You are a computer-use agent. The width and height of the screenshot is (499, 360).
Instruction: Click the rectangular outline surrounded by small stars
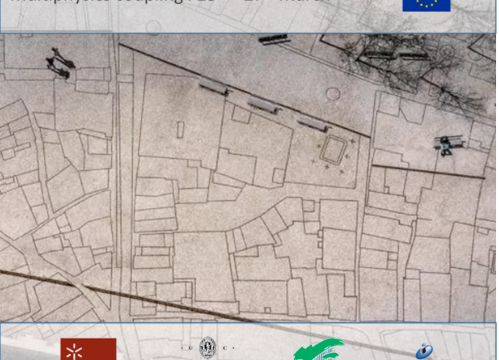333,150
